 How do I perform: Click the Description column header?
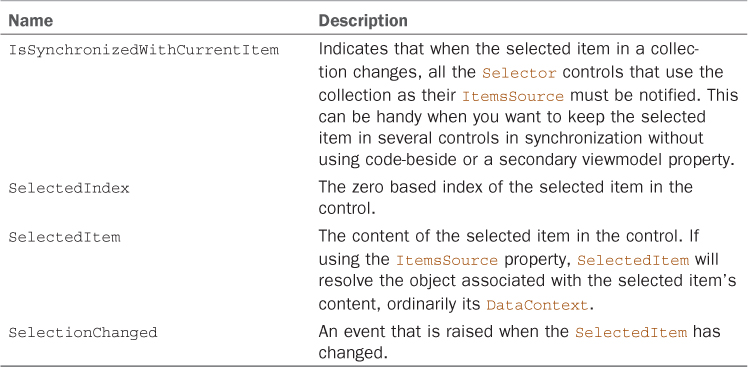[363, 21]
